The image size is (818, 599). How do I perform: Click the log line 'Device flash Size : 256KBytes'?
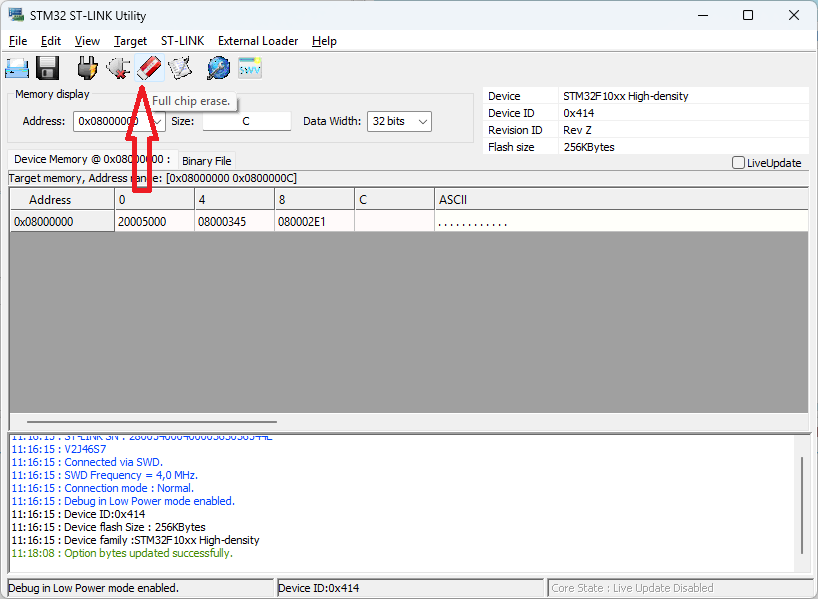(x=109, y=527)
